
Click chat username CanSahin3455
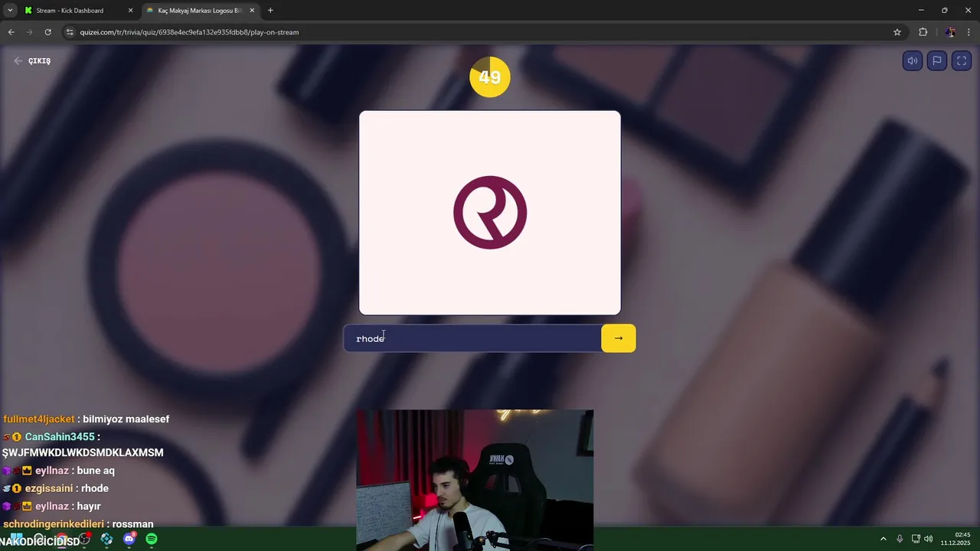(x=60, y=437)
